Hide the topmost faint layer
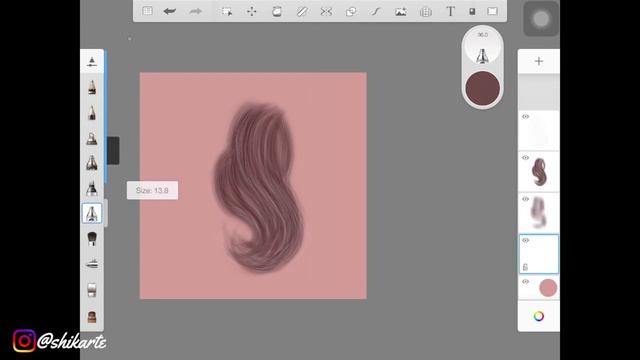 click(525, 117)
